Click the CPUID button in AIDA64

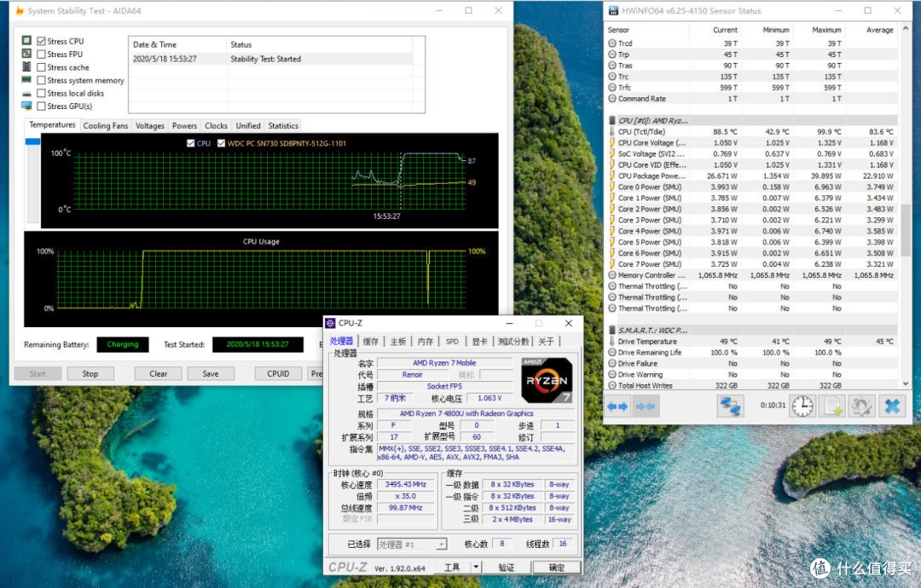278,373
